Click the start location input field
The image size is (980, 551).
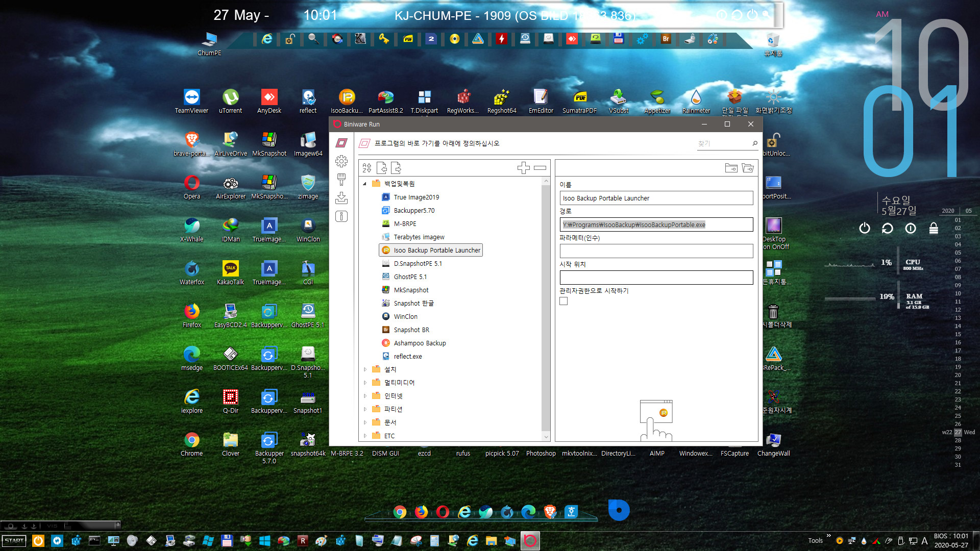tap(656, 278)
